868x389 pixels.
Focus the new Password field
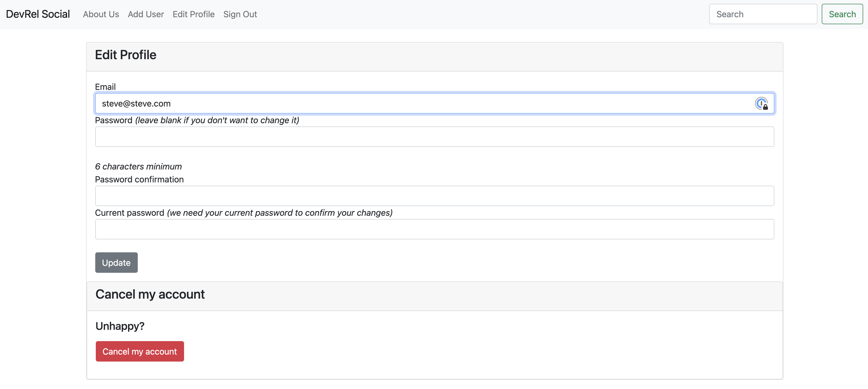pyautogui.click(x=434, y=137)
